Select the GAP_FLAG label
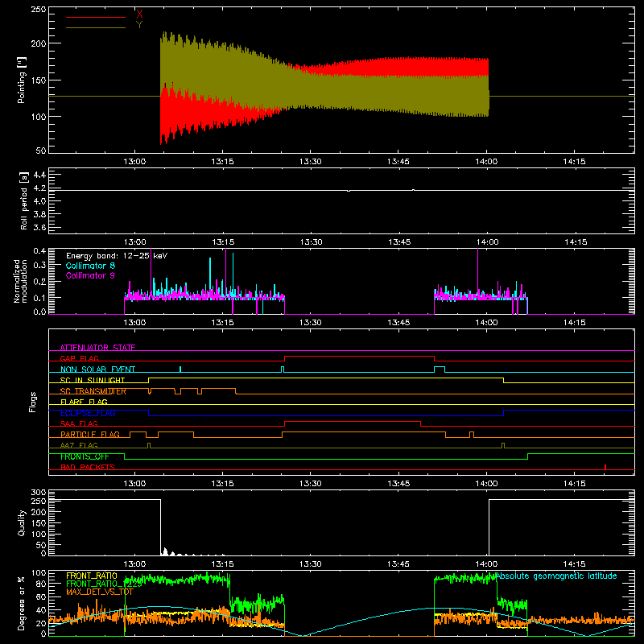This screenshot has height=644, width=644. coord(80,358)
